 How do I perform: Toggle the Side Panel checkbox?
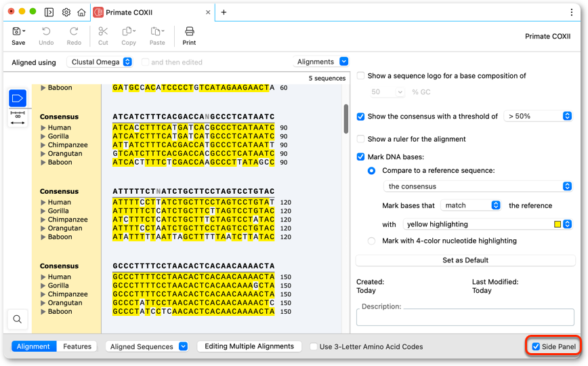coord(536,346)
